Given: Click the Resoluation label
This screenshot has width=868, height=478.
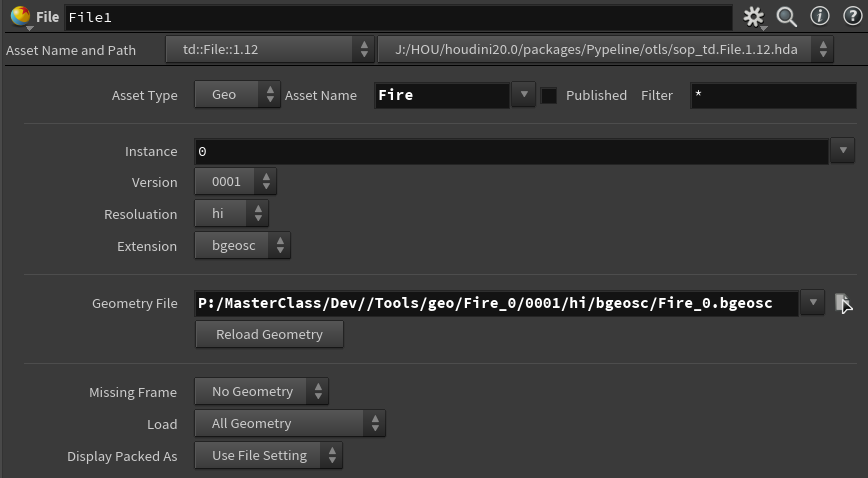Looking at the screenshot, I should pyautogui.click(x=141, y=214).
